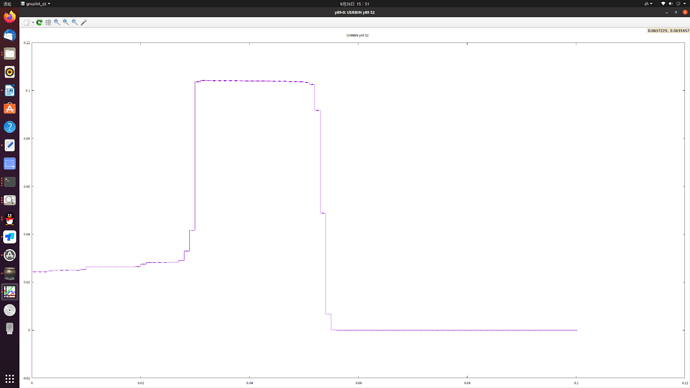Screen dimensions: 690x388
Task: Replot the graph with green refresh icon
Action: (x=39, y=22)
